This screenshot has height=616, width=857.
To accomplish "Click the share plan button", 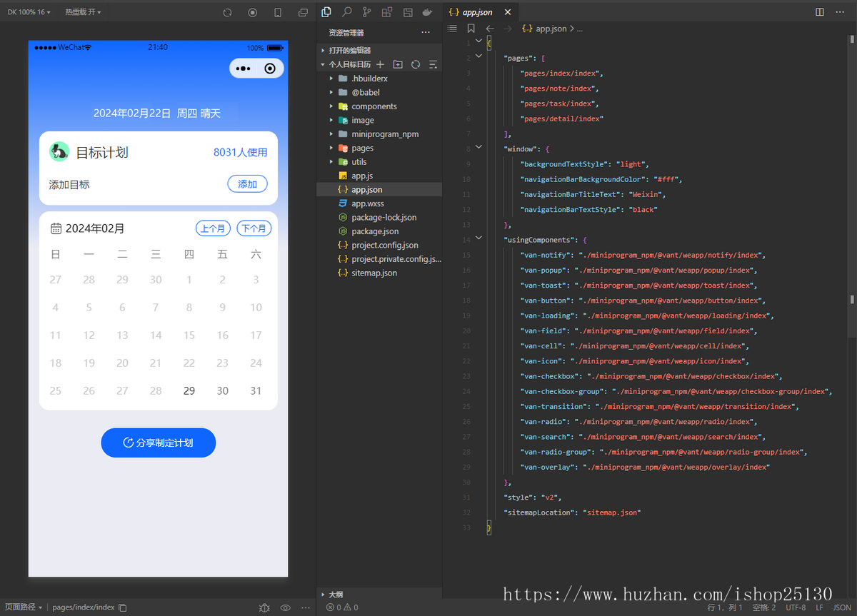I will click(x=158, y=443).
